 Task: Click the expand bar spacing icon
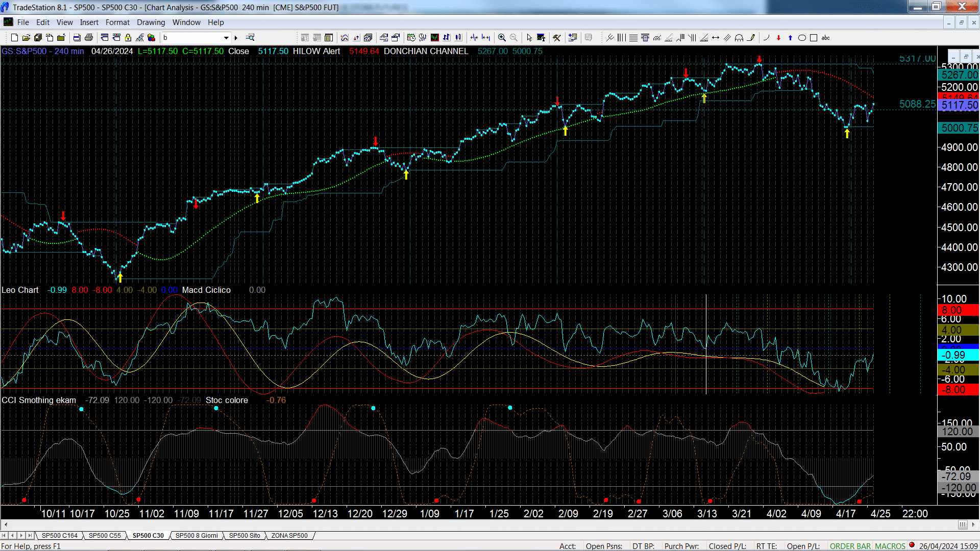click(486, 38)
